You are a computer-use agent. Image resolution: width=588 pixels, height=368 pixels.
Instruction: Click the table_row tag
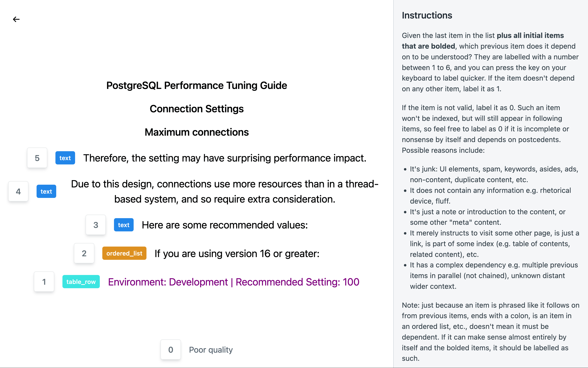click(81, 282)
